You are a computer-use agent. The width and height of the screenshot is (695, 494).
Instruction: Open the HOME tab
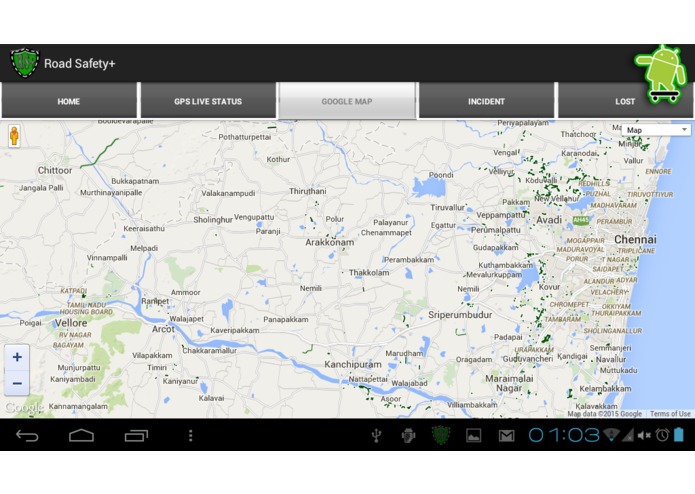point(69,101)
